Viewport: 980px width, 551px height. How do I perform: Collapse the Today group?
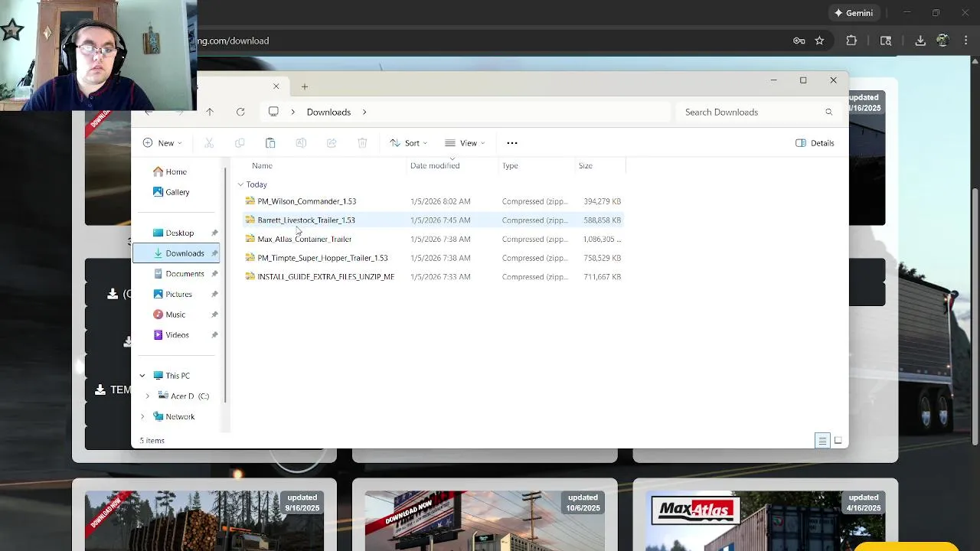click(240, 184)
